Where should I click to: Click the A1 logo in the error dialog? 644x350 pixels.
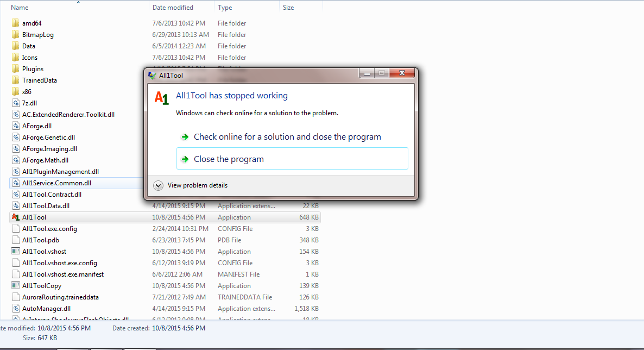coord(161,98)
